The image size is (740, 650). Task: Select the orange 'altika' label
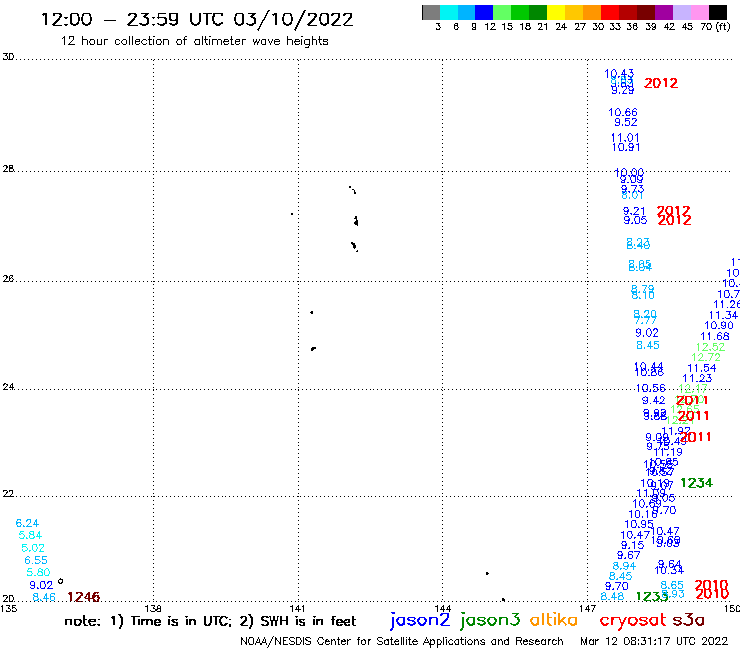coord(554,619)
